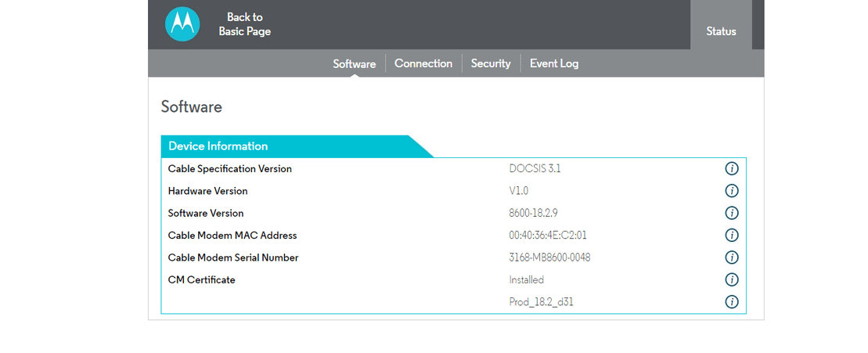Click the Software page heading

(x=192, y=107)
